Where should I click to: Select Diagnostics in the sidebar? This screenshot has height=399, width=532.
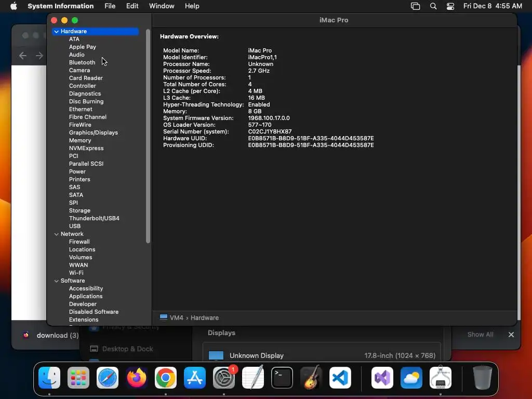(85, 94)
